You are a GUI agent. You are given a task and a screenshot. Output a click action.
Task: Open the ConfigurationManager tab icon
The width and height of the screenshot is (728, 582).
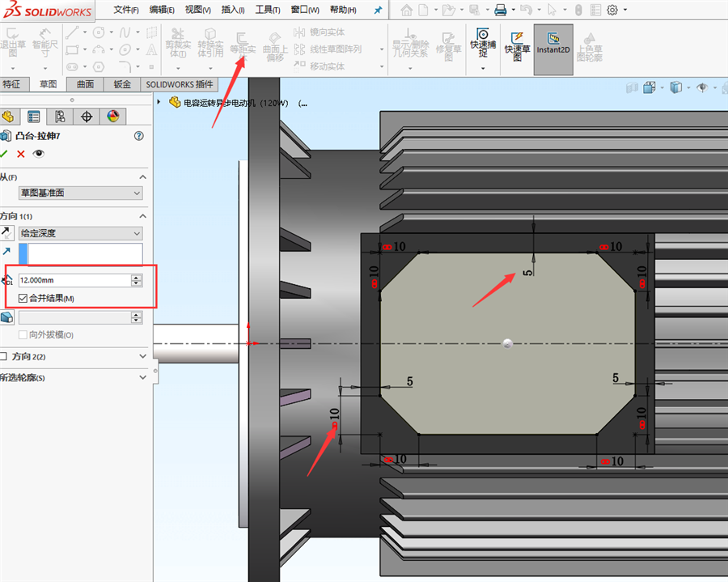point(60,116)
